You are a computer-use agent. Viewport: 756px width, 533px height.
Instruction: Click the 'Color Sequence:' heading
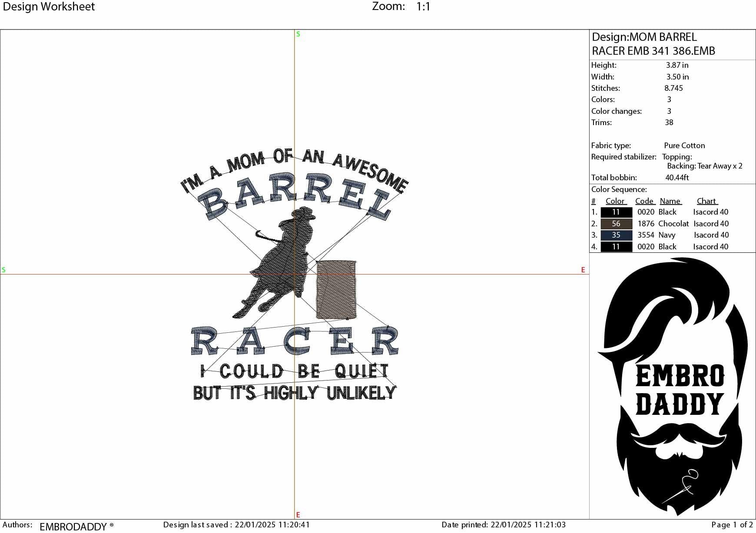pyautogui.click(x=619, y=189)
